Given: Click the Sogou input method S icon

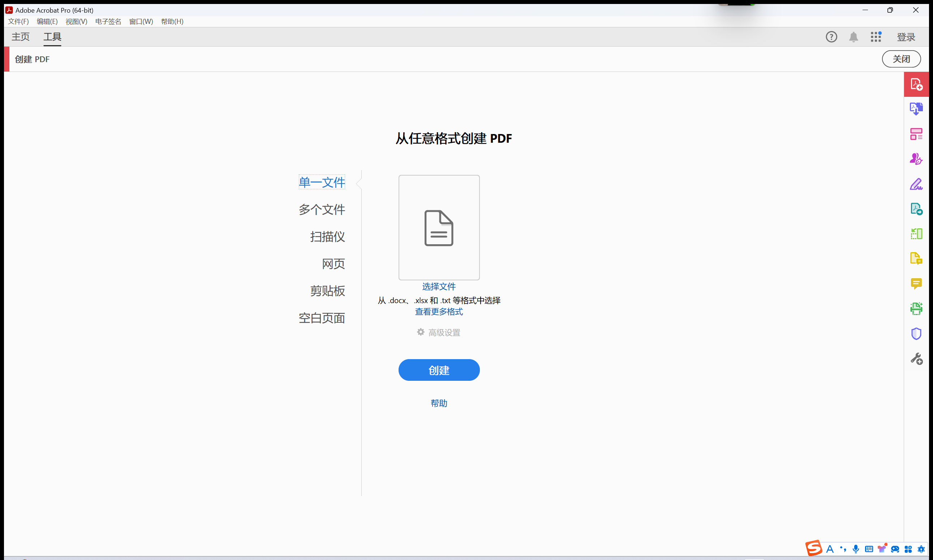Looking at the screenshot, I should tap(813, 548).
